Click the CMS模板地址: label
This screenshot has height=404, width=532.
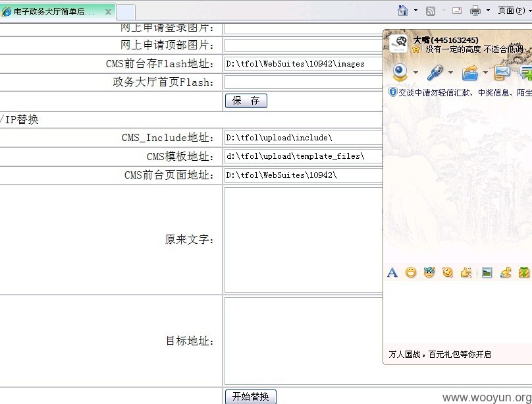(x=180, y=156)
